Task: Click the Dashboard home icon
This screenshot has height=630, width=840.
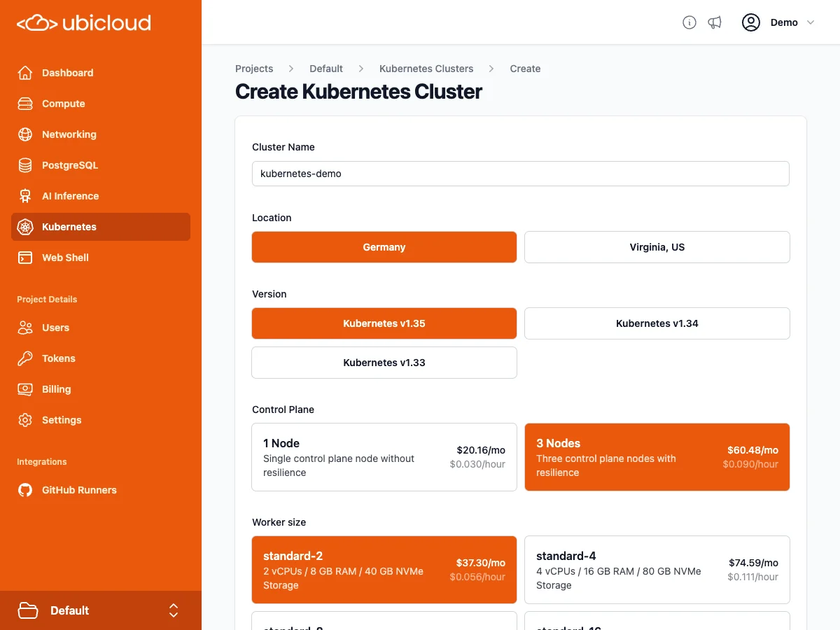Action: (x=25, y=73)
